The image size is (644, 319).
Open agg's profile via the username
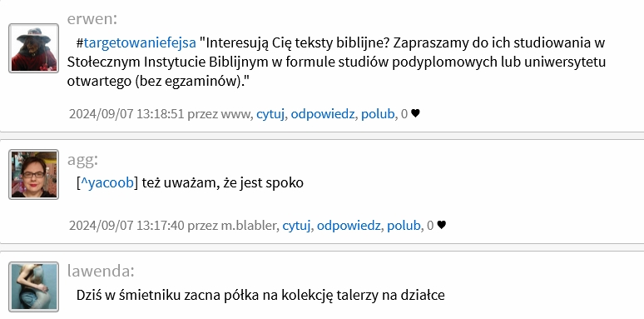pos(82,160)
